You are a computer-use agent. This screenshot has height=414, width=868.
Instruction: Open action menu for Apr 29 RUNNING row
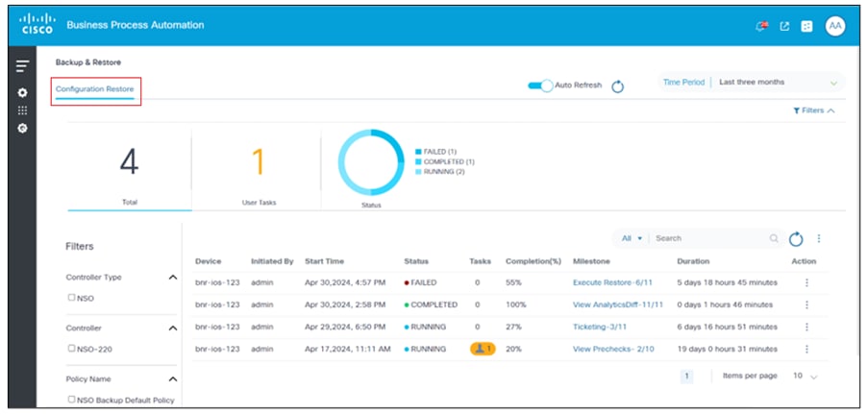(806, 327)
